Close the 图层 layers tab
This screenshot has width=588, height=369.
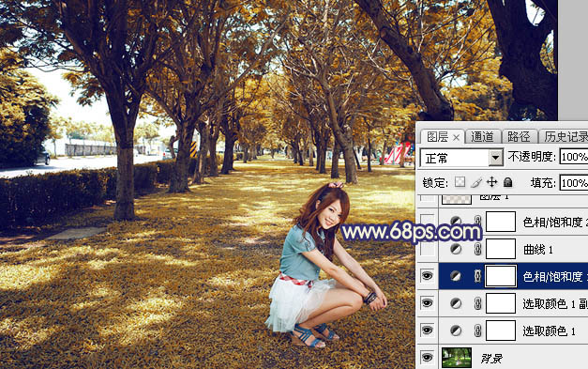[x=456, y=138]
